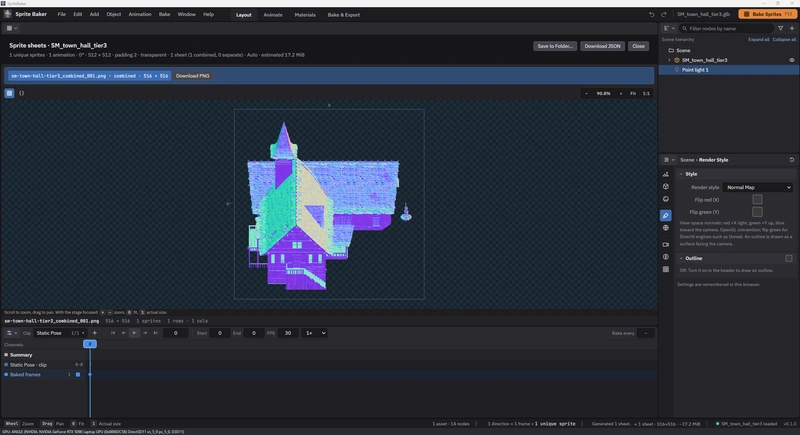Open the third properties sidebar tab icon
The height and width of the screenshot is (435, 800).
click(666, 199)
